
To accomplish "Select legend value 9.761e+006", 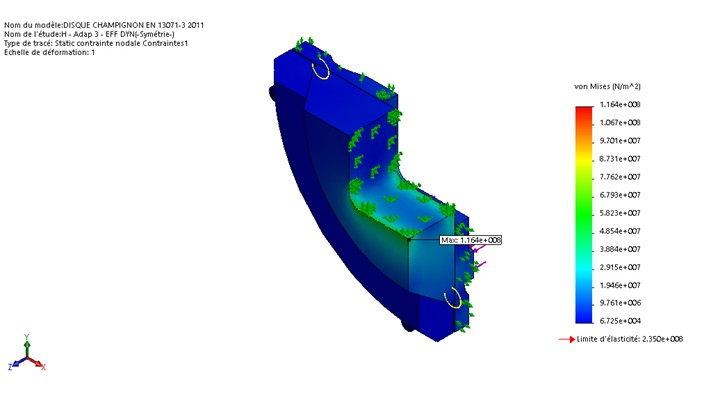I will [x=620, y=303].
